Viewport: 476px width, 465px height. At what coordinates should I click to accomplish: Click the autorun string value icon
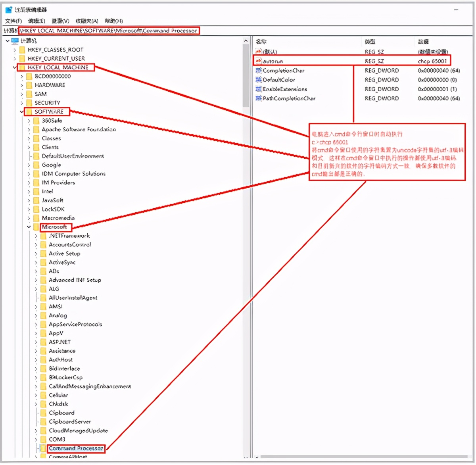pos(259,61)
